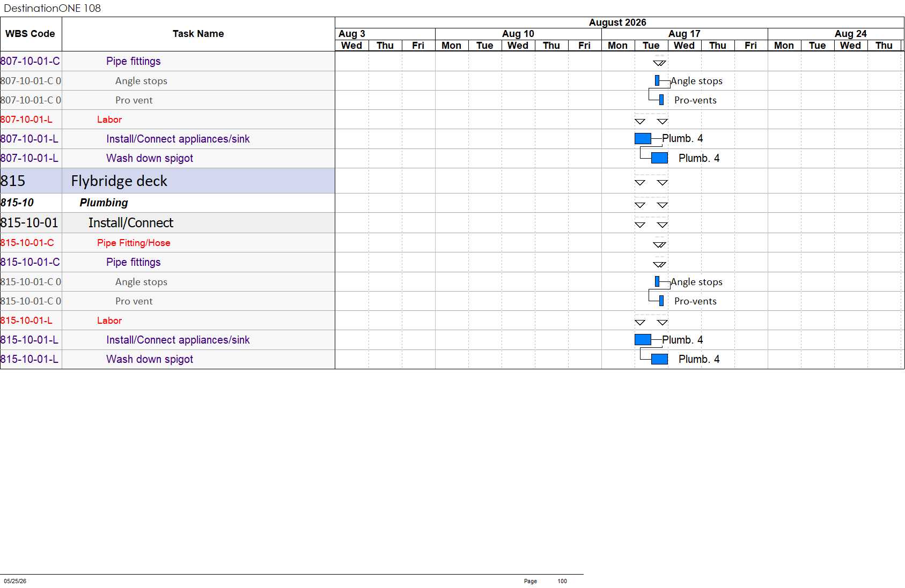This screenshot has height=588, width=905.
Task: Click the WBS Code column header
Action: [x=31, y=34]
